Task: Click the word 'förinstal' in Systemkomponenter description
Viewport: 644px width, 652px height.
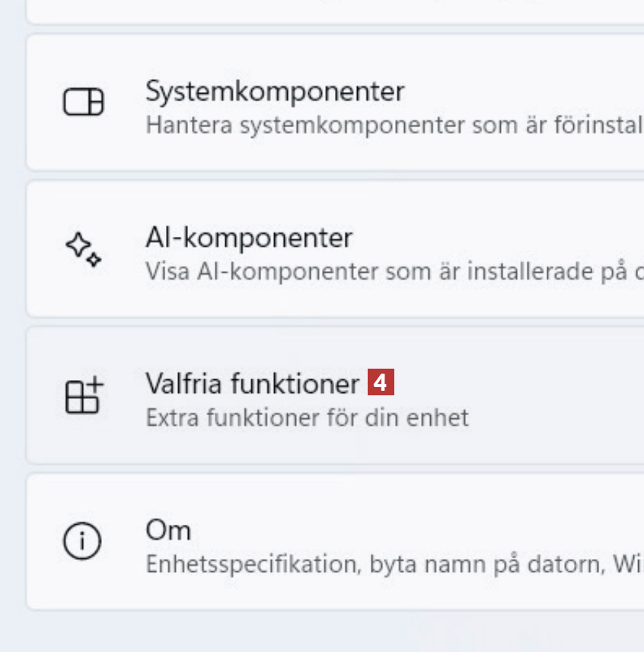Action: coord(604,124)
